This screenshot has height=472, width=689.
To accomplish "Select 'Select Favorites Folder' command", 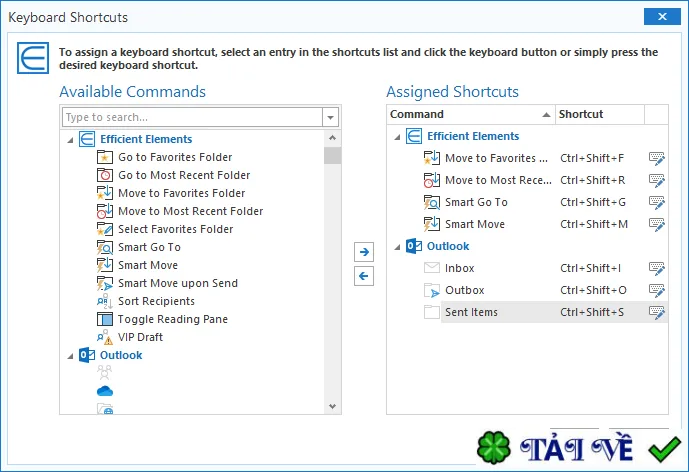I will coord(175,229).
